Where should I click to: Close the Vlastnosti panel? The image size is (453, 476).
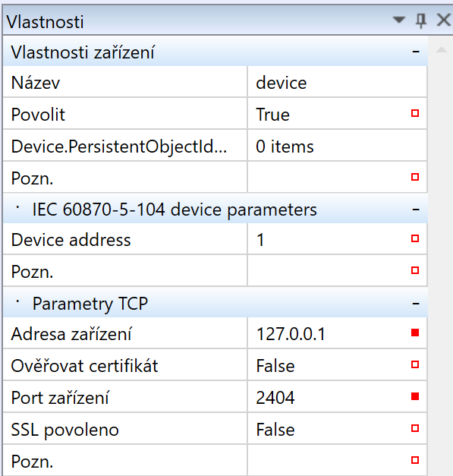(444, 20)
